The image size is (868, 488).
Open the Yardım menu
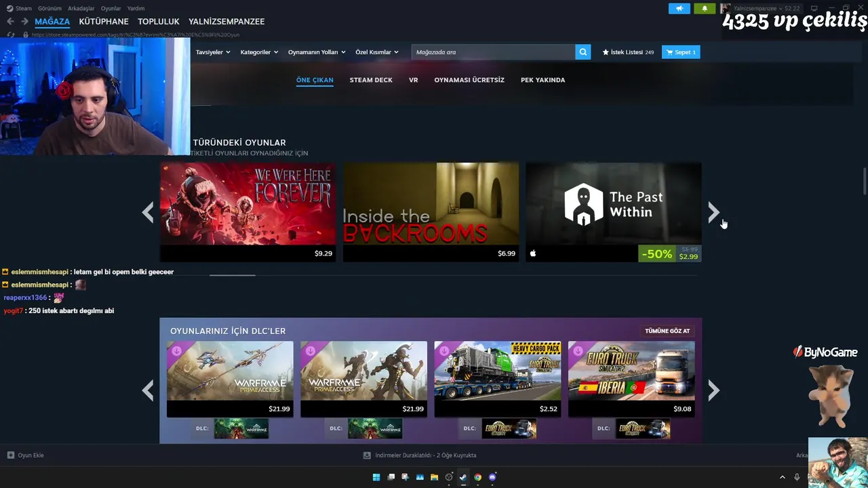(136, 8)
